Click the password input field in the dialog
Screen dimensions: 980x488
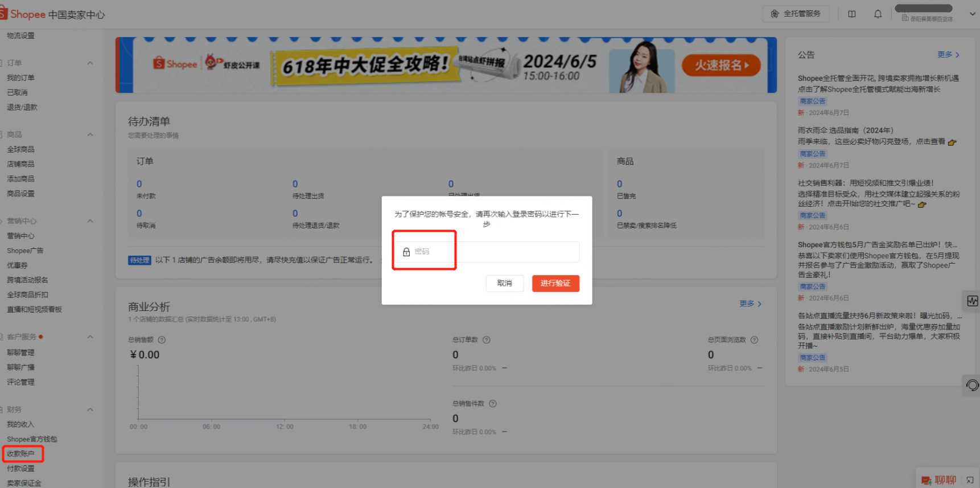[487, 252]
